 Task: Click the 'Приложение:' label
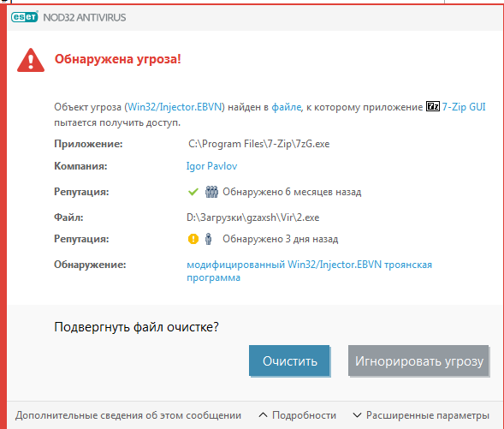tap(88, 144)
